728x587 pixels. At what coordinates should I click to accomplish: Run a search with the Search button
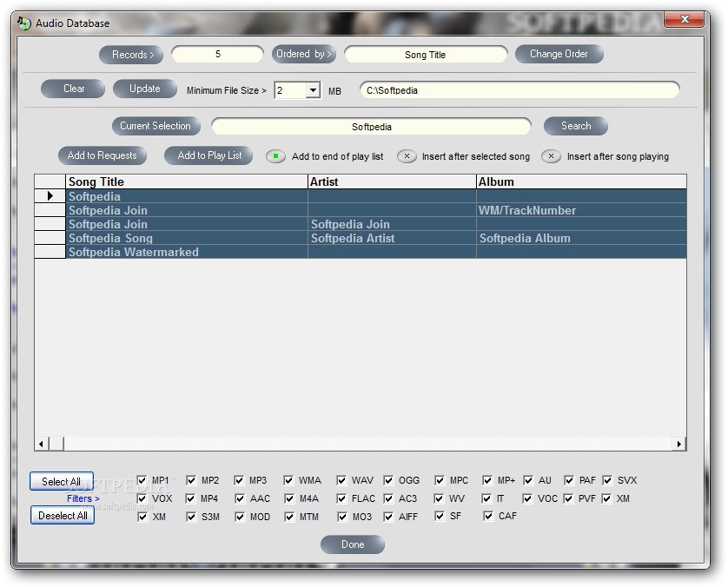point(576,126)
